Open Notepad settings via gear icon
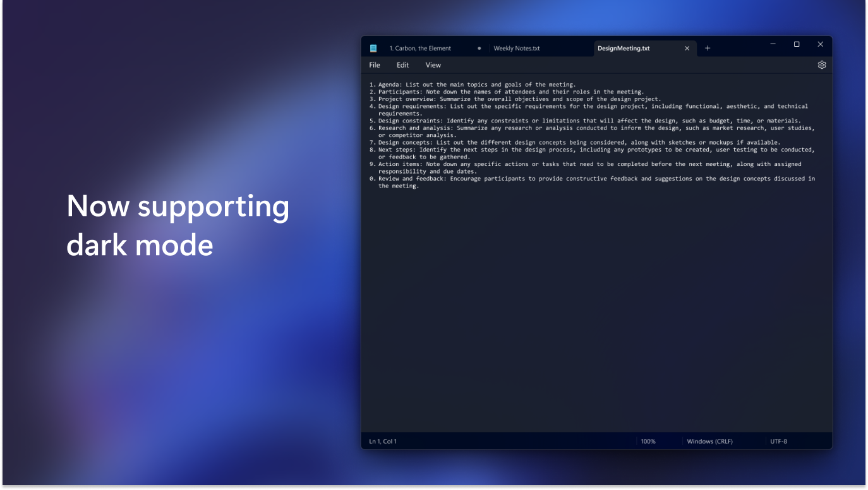The height and width of the screenshot is (490, 868). pyautogui.click(x=821, y=64)
